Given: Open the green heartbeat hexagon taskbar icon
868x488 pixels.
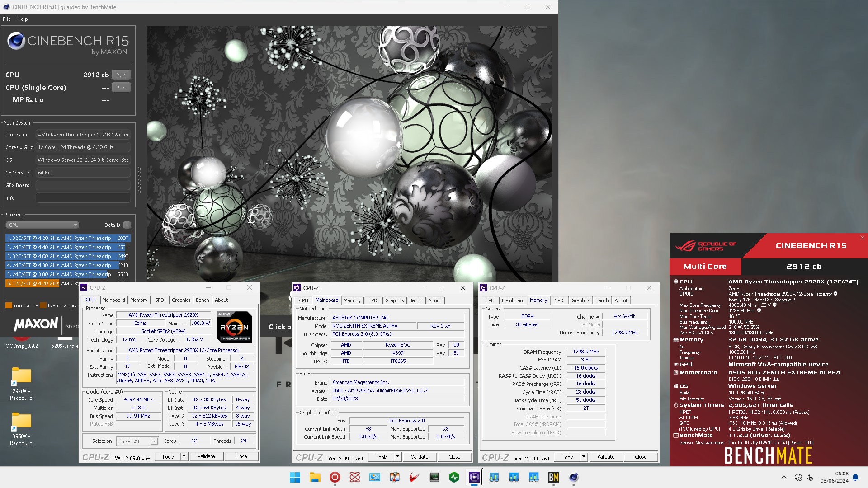Looking at the screenshot, I should click(x=454, y=477).
